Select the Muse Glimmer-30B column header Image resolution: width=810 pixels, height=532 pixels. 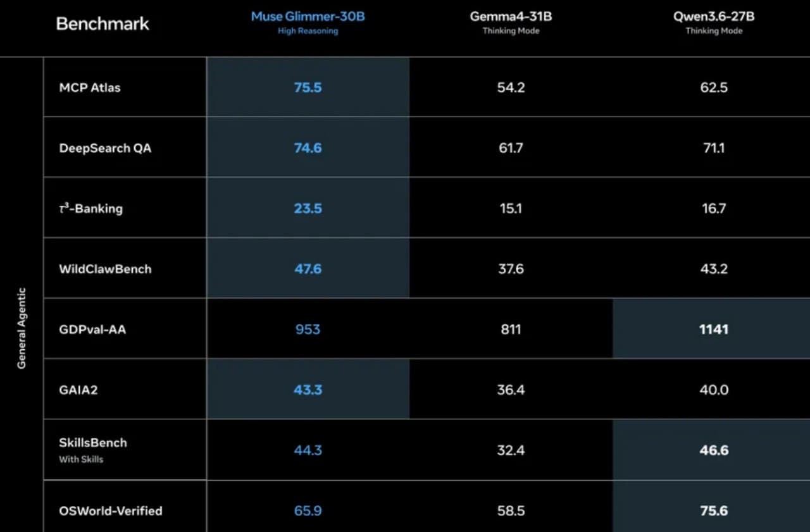coord(308,22)
